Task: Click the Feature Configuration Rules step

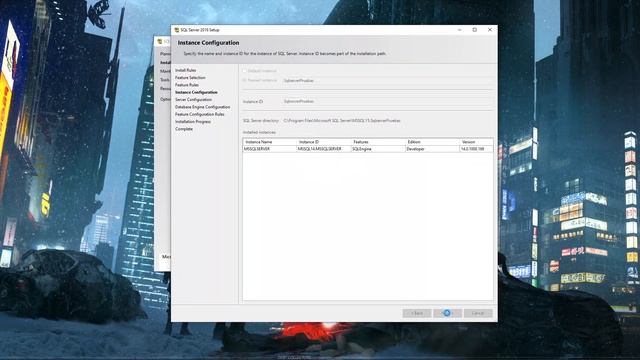Action: [x=200, y=114]
